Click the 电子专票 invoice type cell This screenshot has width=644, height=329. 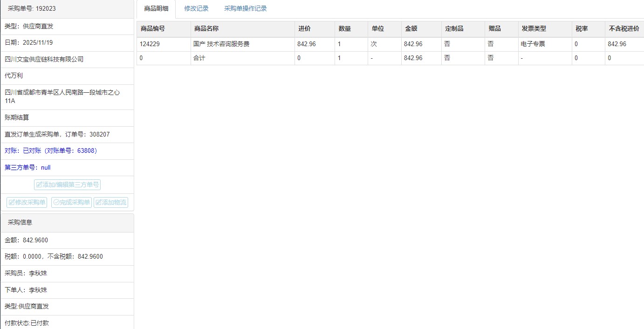pos(533,44)
